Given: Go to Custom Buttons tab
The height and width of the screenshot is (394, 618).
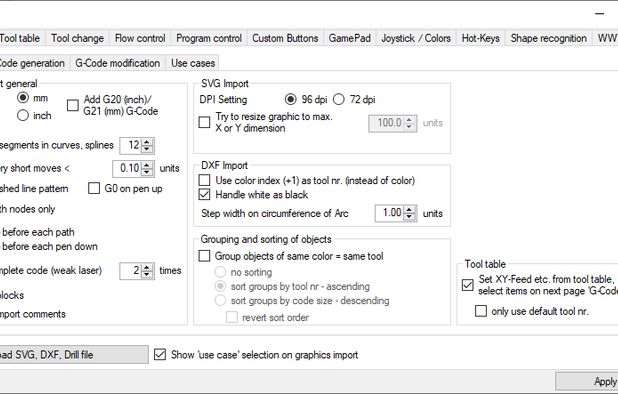Looking at the screenshot, I should pos(285,38).
